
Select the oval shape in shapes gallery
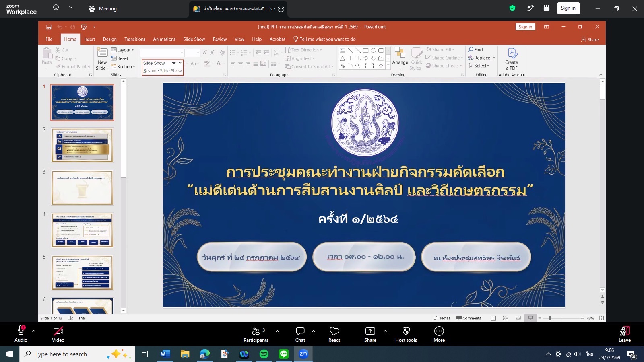click(x=373, y=50)
